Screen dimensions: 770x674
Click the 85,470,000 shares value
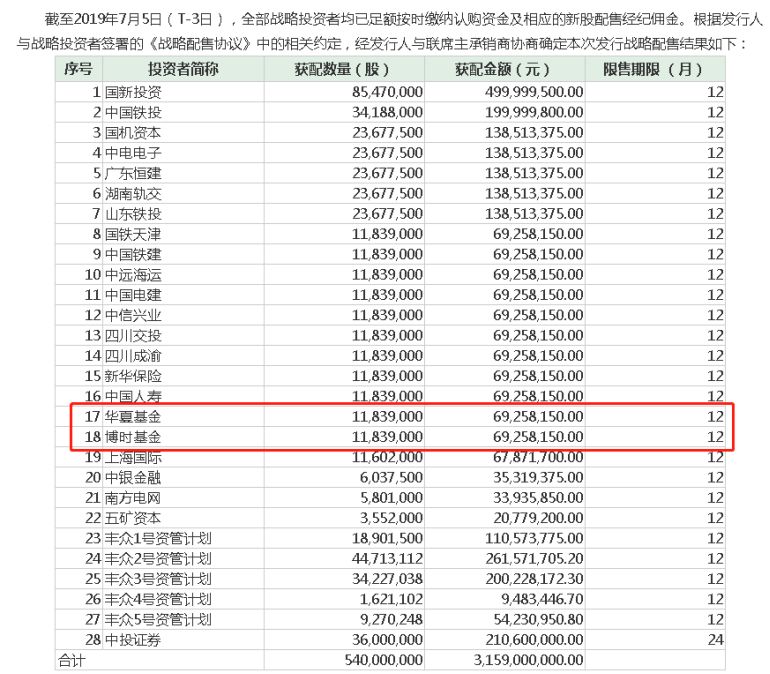pyautogui.click(x=387, y=92)
